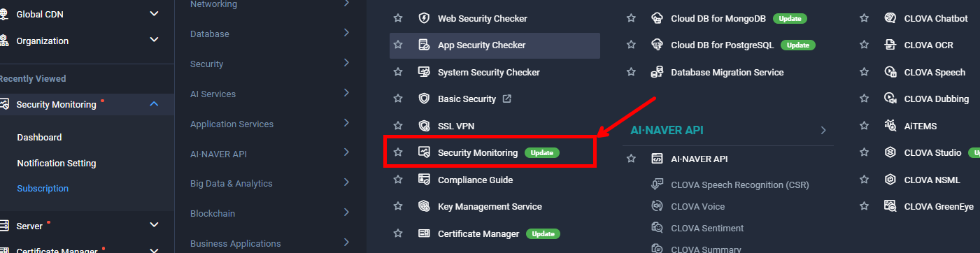The image size is (980, 253).
Task: Click the CLOVA Sentiment icon
Action: [x=657, y=228]
